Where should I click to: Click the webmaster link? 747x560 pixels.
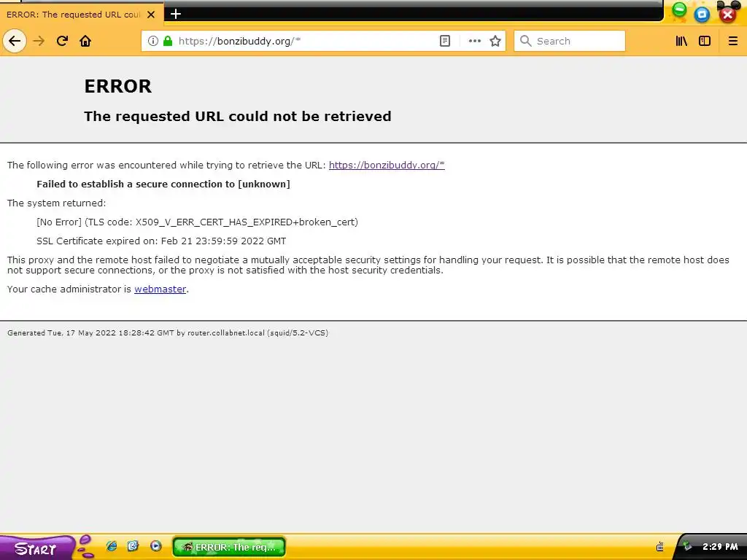(160, 289)
